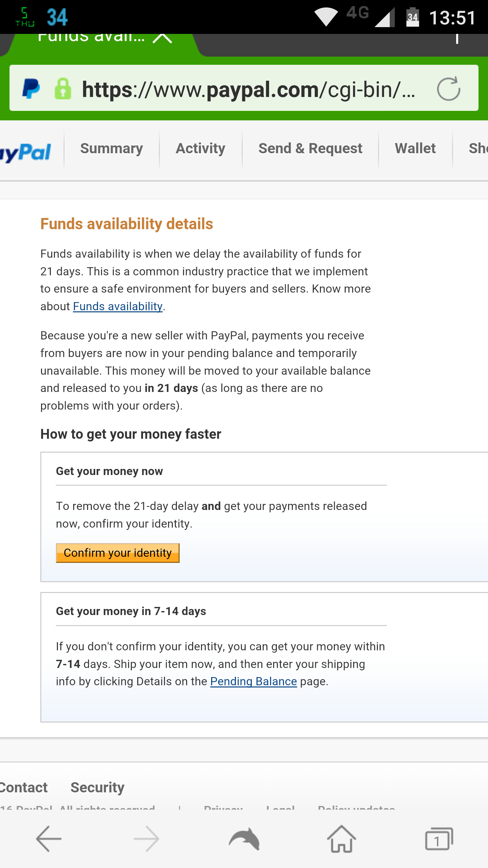
Task: Select the Send & Request tab
Action: point(310,149)
